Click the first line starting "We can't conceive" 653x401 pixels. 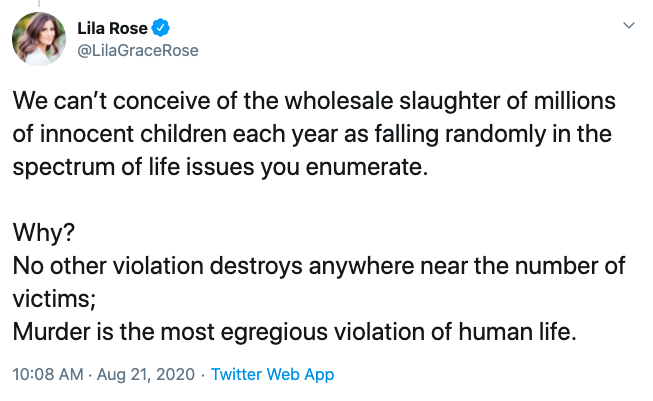313,103
